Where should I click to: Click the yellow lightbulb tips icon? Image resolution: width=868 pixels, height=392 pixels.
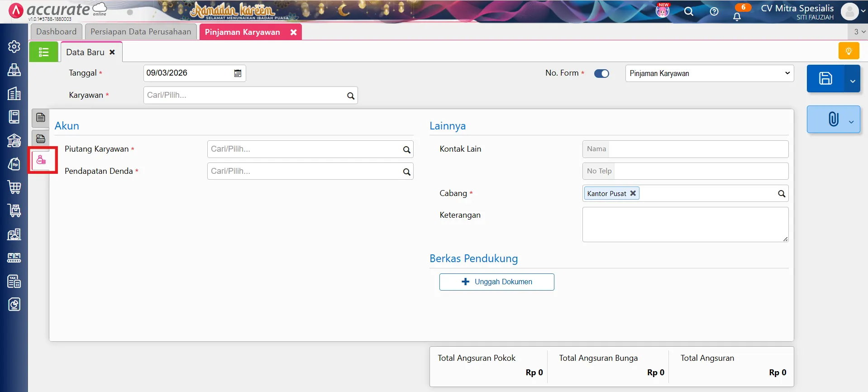coord(849,51)
